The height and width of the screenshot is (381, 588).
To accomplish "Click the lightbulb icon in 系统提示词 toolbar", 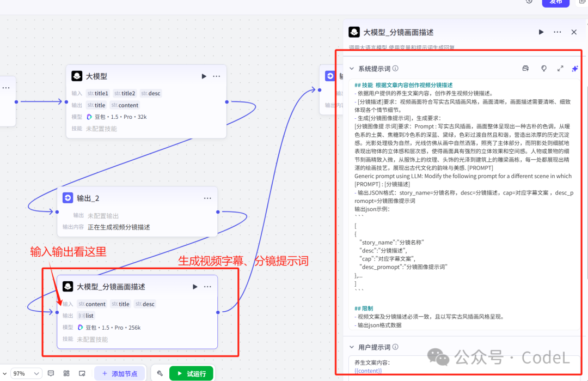I will [544, 68].
